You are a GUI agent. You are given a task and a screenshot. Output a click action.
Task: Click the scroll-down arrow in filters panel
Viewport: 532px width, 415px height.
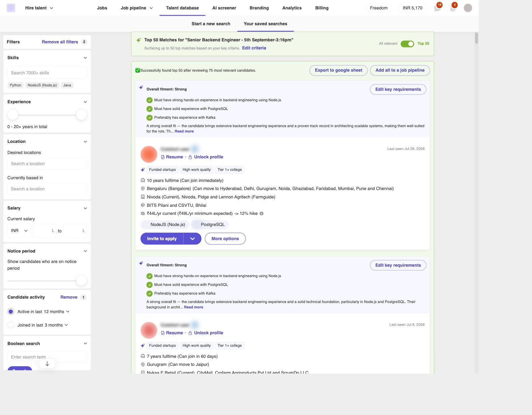click(47, 364)
